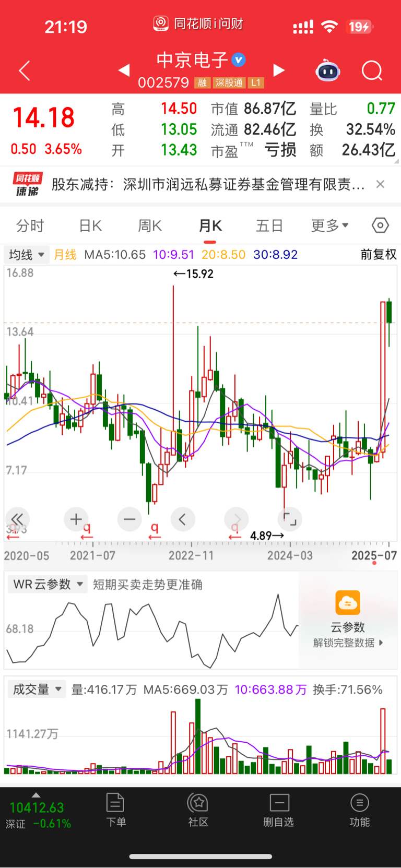The height and width of the screenshot is (868, 401).
Task: Open the 功能 functions menu
Action: tap(359, 811)
